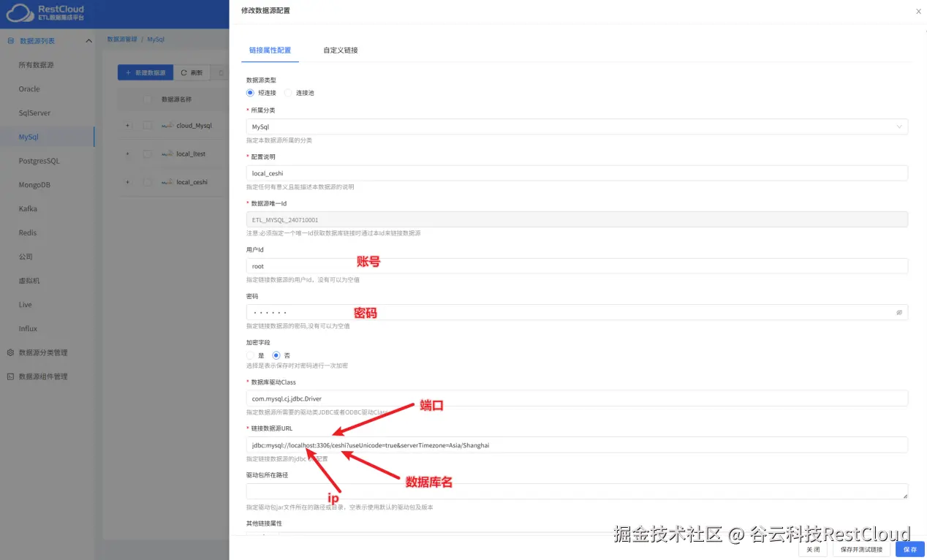Open Live category in sidebar
This screenshot has width=927, height=560.
(25, 305)
